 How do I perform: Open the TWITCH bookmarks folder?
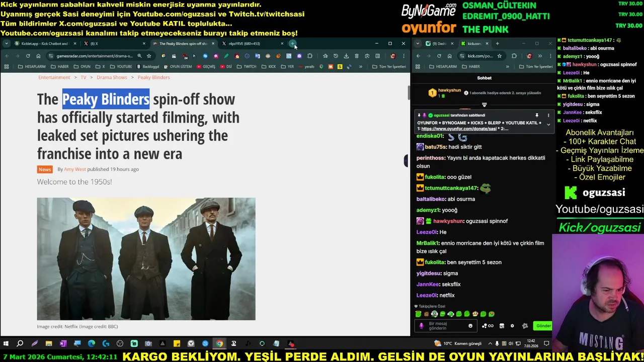click(247, 66)
